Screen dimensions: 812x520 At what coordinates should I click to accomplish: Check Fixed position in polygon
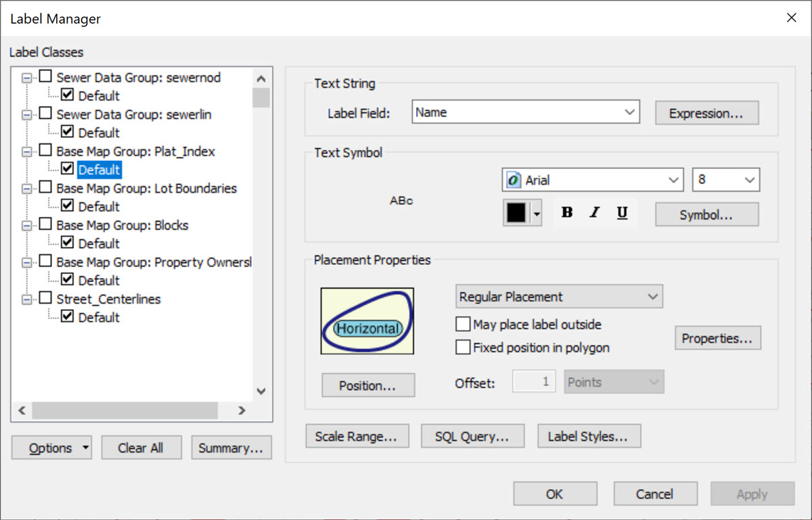(x=463, y=348)
